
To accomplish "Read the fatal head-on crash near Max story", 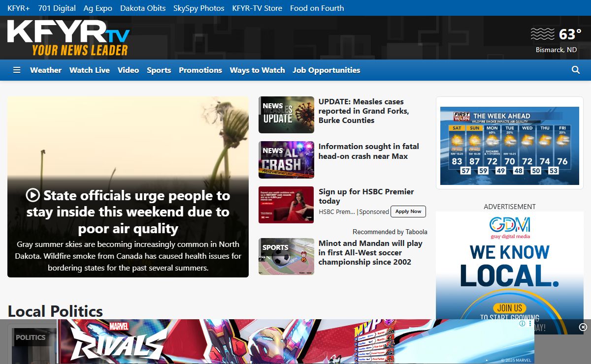I will coord(369,151).
